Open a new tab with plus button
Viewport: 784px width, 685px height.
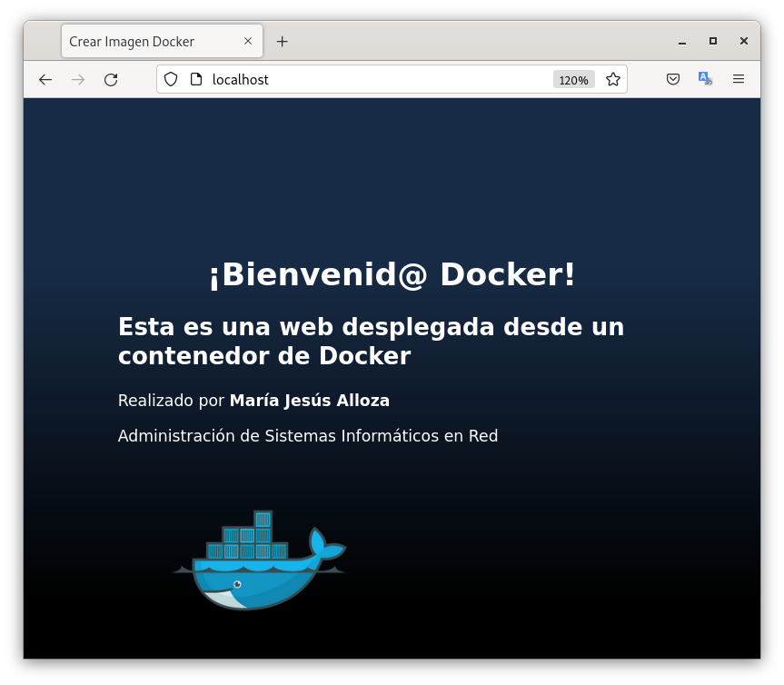[282, 42]
